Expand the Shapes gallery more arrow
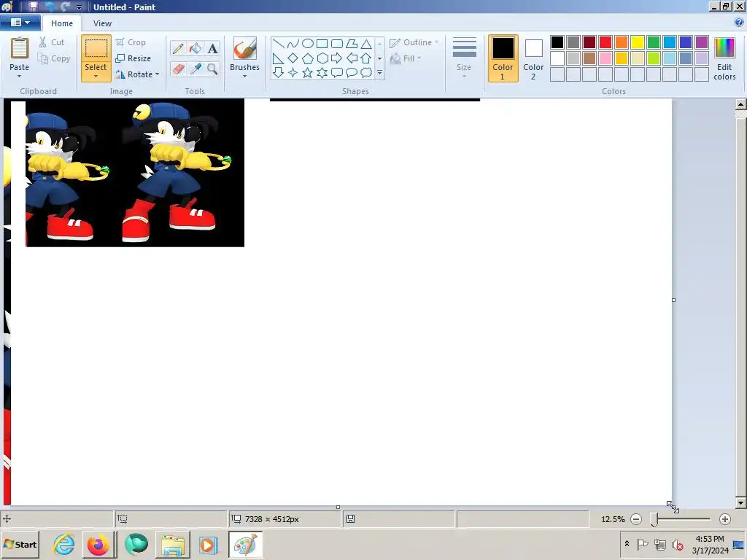The image size is (747, 560). tap(379, 73)
